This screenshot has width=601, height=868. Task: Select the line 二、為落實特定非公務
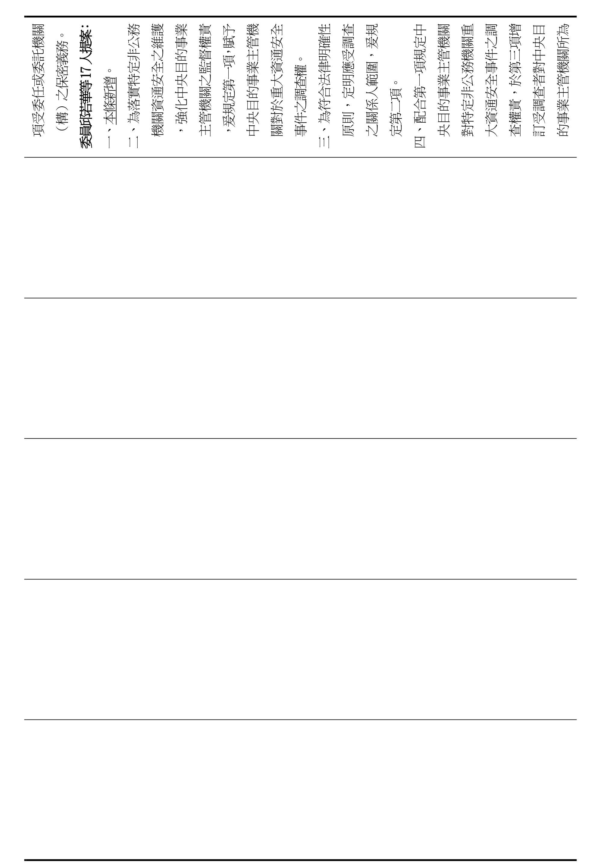[134, 86]
